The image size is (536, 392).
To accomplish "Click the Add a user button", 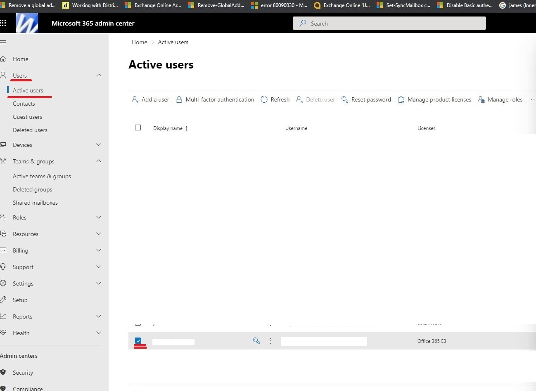I will 151,99.
